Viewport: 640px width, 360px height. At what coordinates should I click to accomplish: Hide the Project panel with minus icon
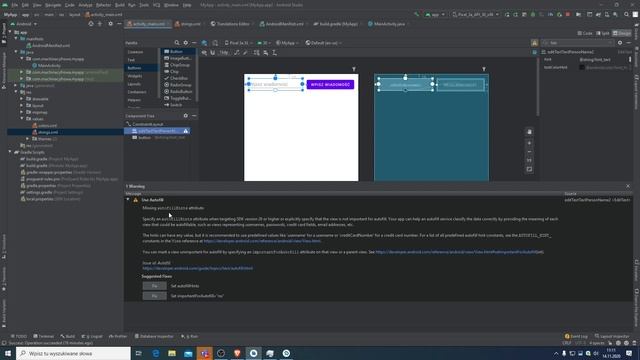119,24
